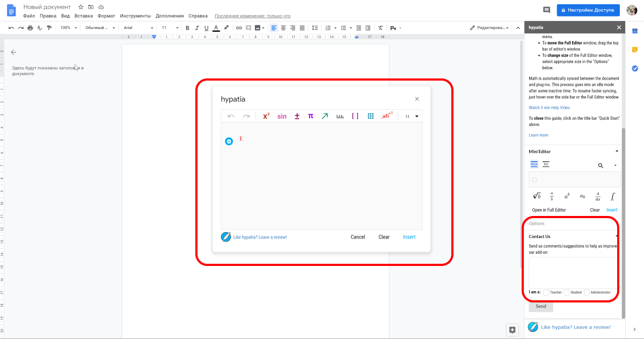The width and height of the screenshot is (644, 339).
Task: Print the document
Action: click(30, 27)
